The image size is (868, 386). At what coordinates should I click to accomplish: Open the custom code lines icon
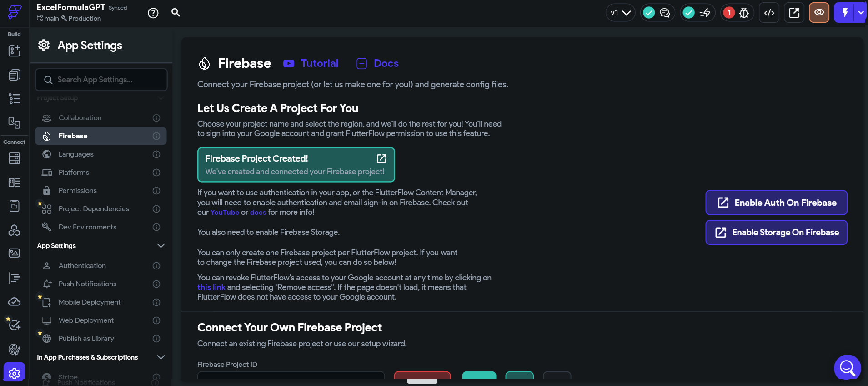point(14,278)
